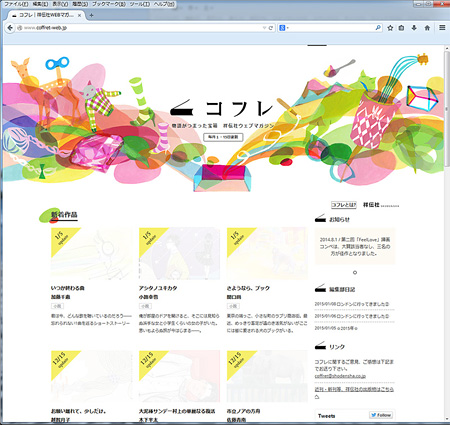Open the 2015/01/06 ロンドン diary entry
450x425 pixels.
point(352,316)
